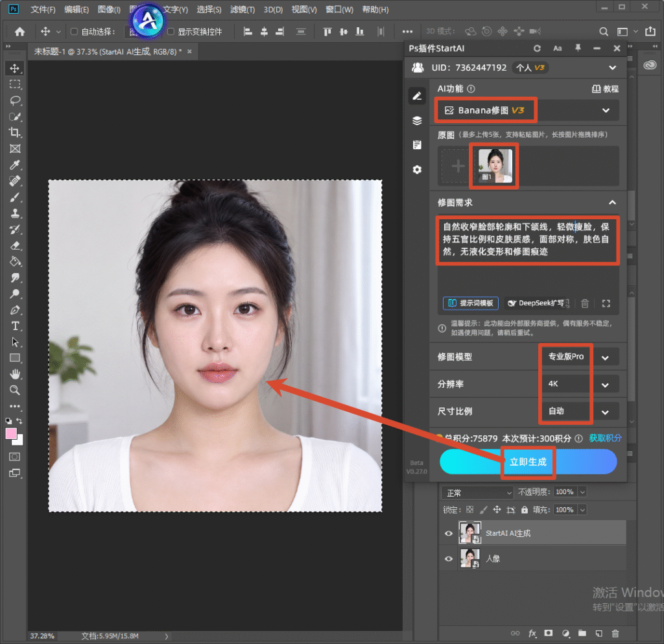The image size is (664, 644).
Task: Select the Clone Stamp tool
Action: [x=15, y=213]
